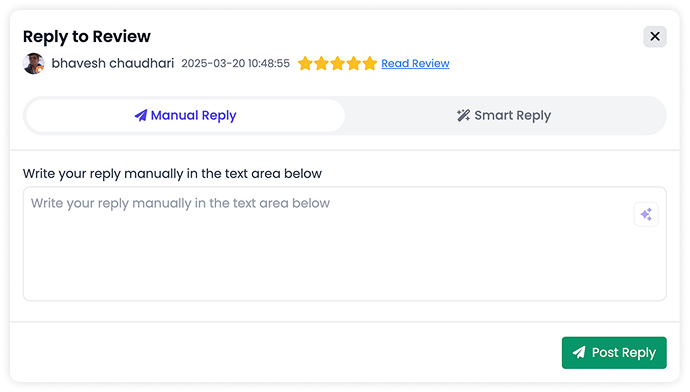Click the fifth rating star
This screenshot has height=392, width=690.
click(x=370, y=63)
